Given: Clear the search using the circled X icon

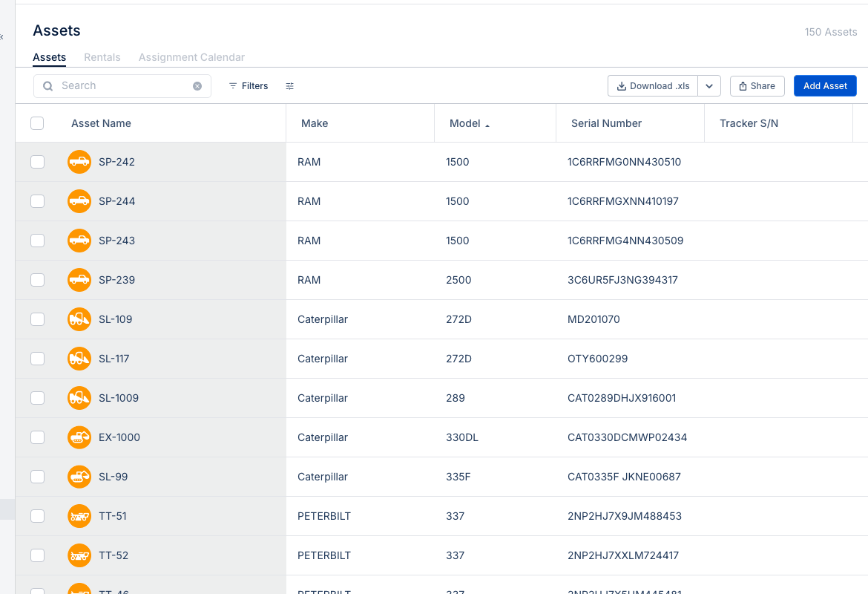Looking at the screenshot, I should coord(197,85).
